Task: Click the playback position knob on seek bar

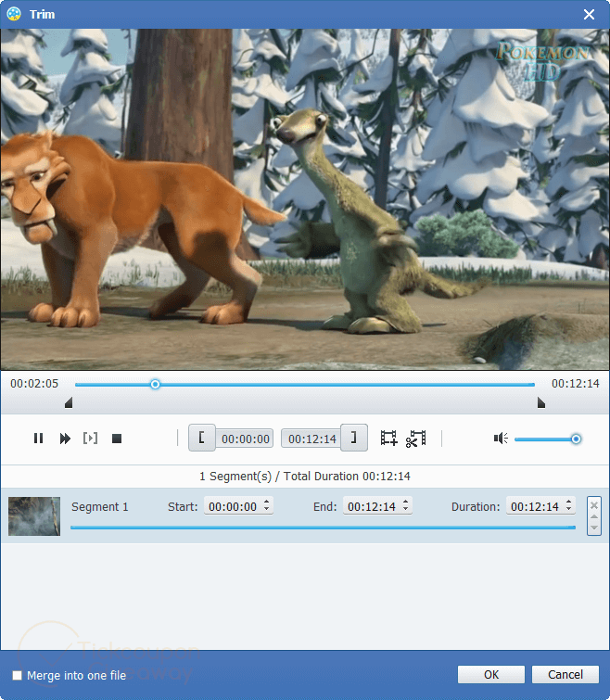Action: 155,384
